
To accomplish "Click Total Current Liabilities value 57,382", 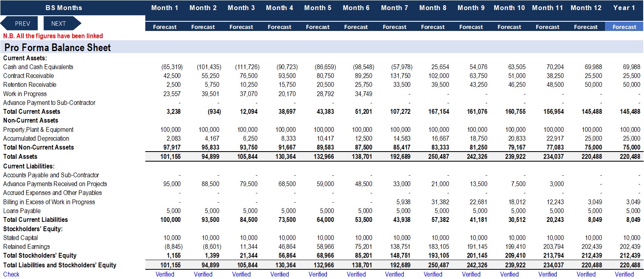I will tap(440, 220).
